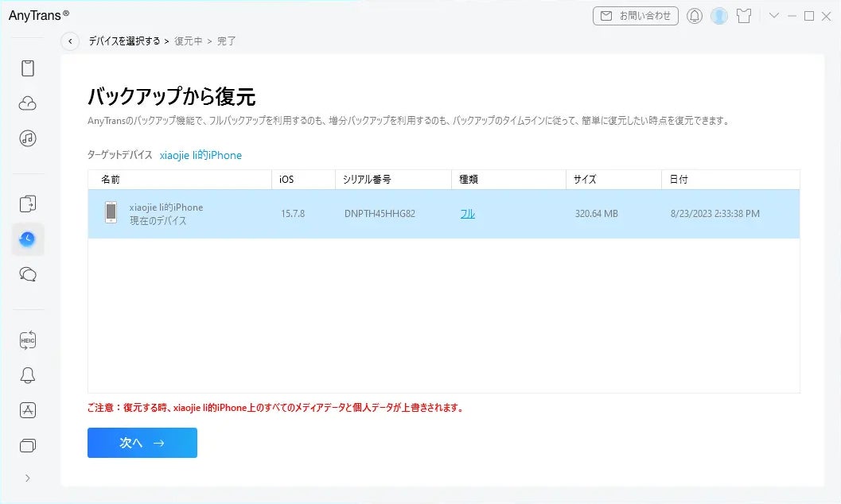The width and height of the screenshot is (841, 504).
Task: Open notifications bell in title bar
Action: coord(695,16)
